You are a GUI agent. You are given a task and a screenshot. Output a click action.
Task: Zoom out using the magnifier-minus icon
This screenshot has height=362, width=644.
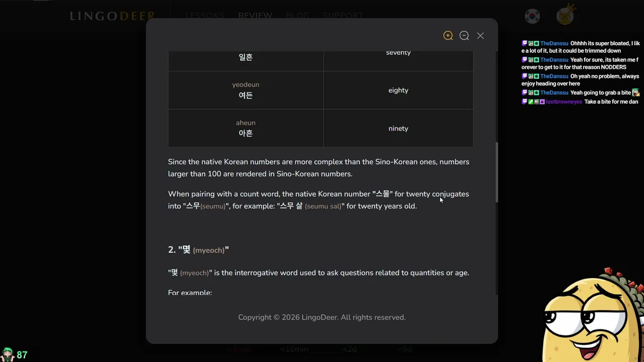(464, 36)
